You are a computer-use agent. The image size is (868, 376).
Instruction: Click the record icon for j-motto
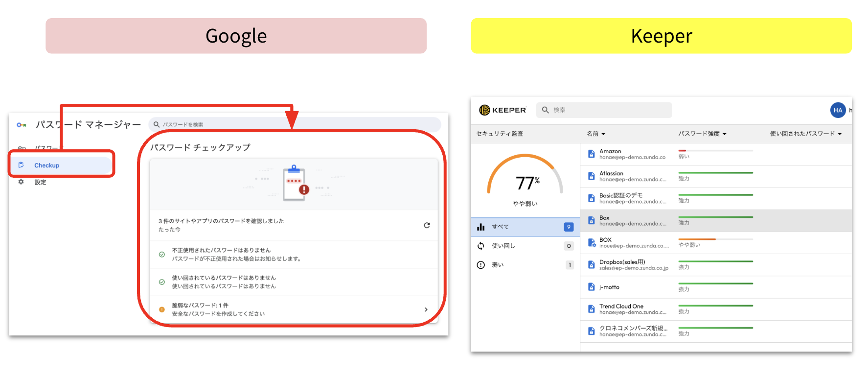point(592,287)
